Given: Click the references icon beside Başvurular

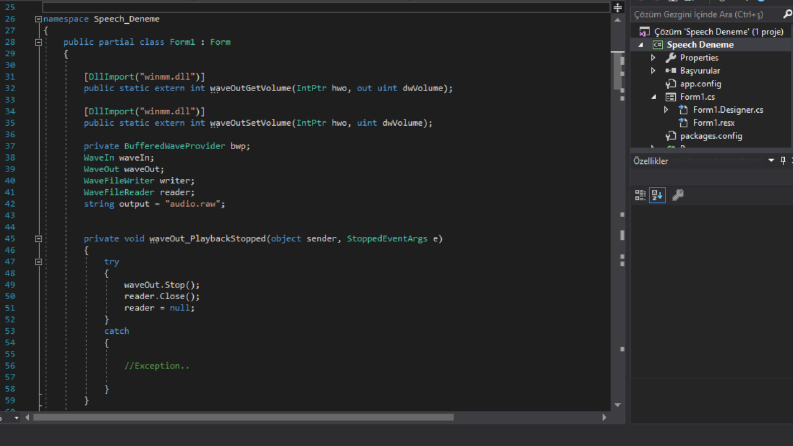Looking at the screenshot, I should click(671, 71).
